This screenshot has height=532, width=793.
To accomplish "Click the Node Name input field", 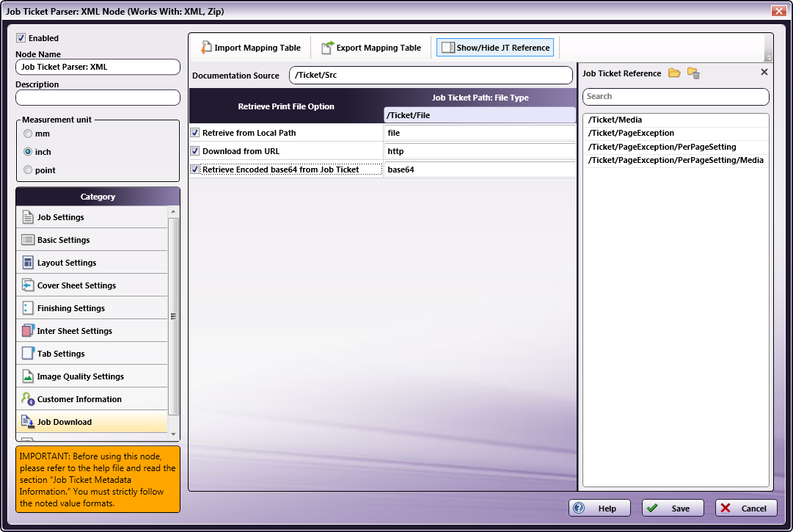I will [x=98, y=67].
